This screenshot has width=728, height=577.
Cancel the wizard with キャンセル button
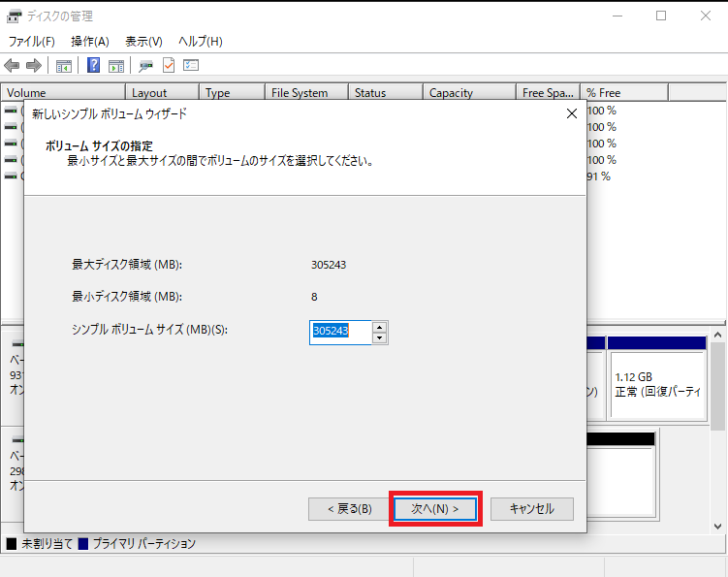click(532, 509)
